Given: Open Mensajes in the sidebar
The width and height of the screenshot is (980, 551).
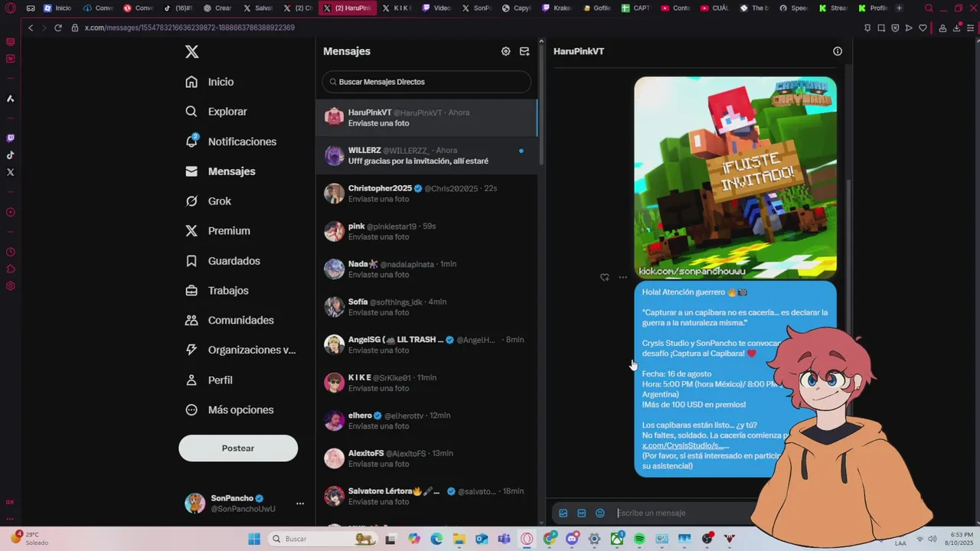Looking at the screenshot, I should [220, 171].
